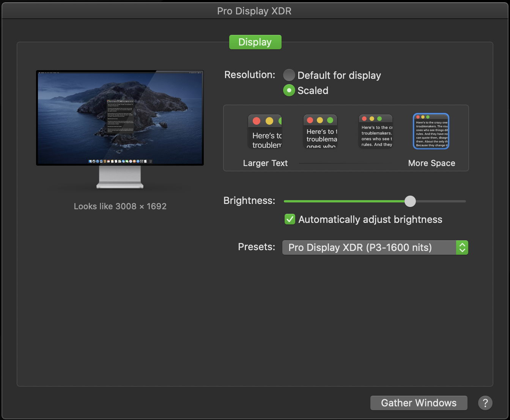Viewport: 510px width, 420px height.
Task: Click the Pro Display XDR monitor preview image
Action: (120, 118)
